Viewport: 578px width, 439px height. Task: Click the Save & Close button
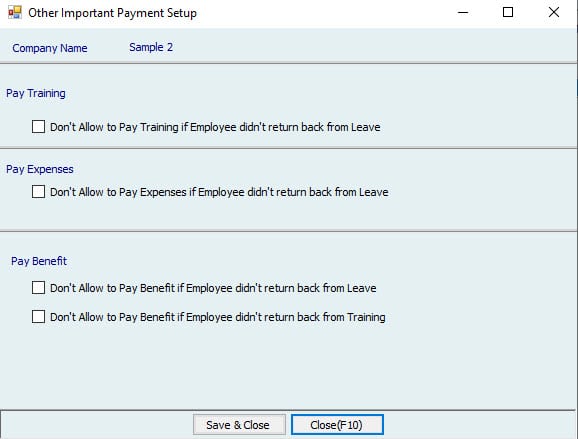click(239, 425)
